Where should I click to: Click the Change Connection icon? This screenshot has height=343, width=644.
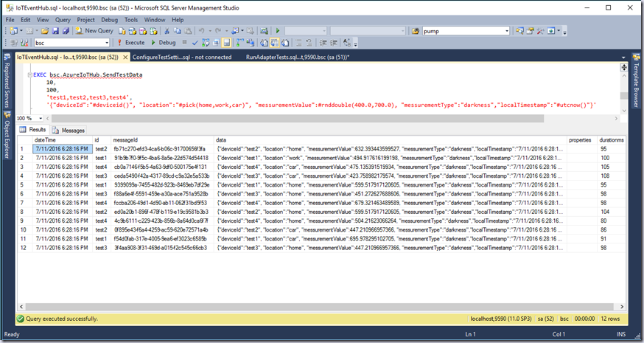[24, 42]
